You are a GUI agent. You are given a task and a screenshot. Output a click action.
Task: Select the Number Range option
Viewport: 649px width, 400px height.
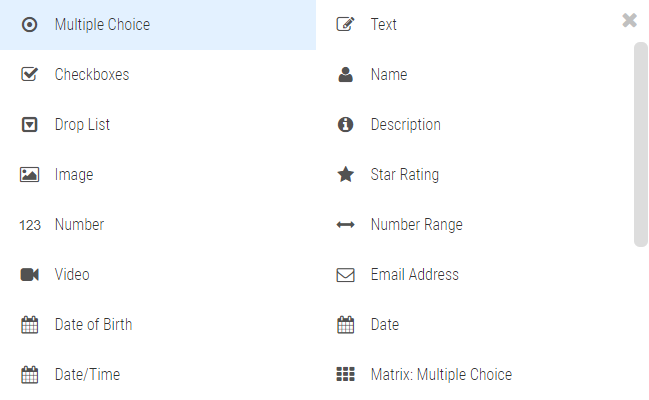(474, 225)
